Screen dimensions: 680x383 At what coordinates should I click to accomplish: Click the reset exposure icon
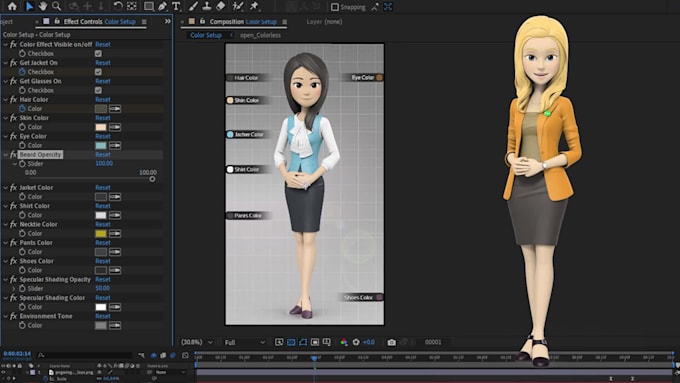[356, 342]
